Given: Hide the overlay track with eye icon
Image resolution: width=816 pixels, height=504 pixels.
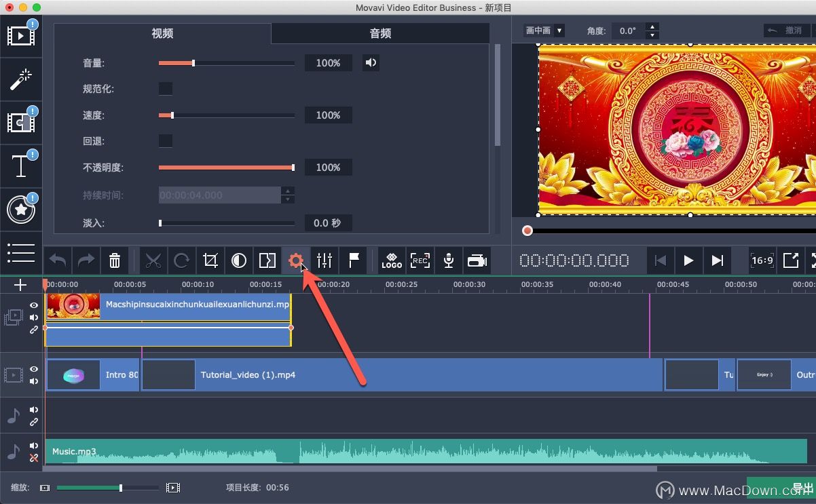Looking at the screenshot, I should (x=34, y=306).
